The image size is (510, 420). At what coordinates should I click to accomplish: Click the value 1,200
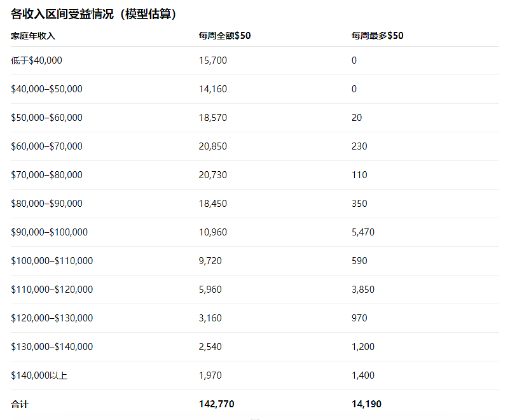[x=363, y=347]
